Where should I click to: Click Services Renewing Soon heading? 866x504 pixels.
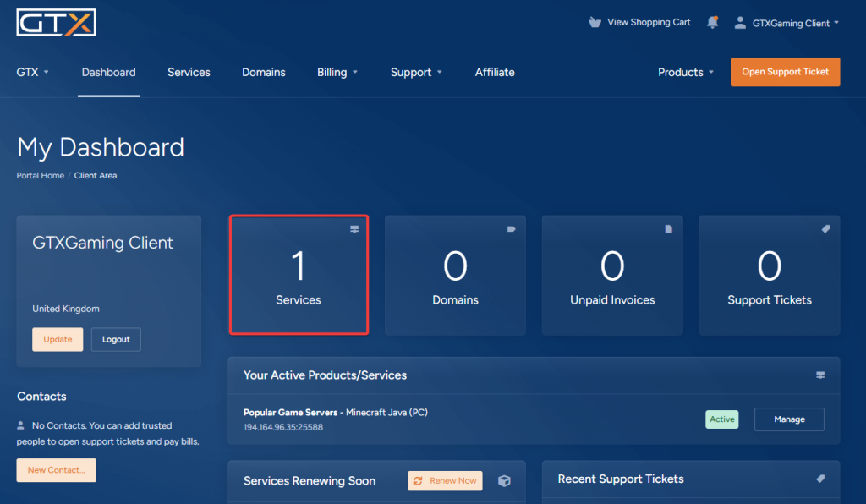tap(310, 481)
